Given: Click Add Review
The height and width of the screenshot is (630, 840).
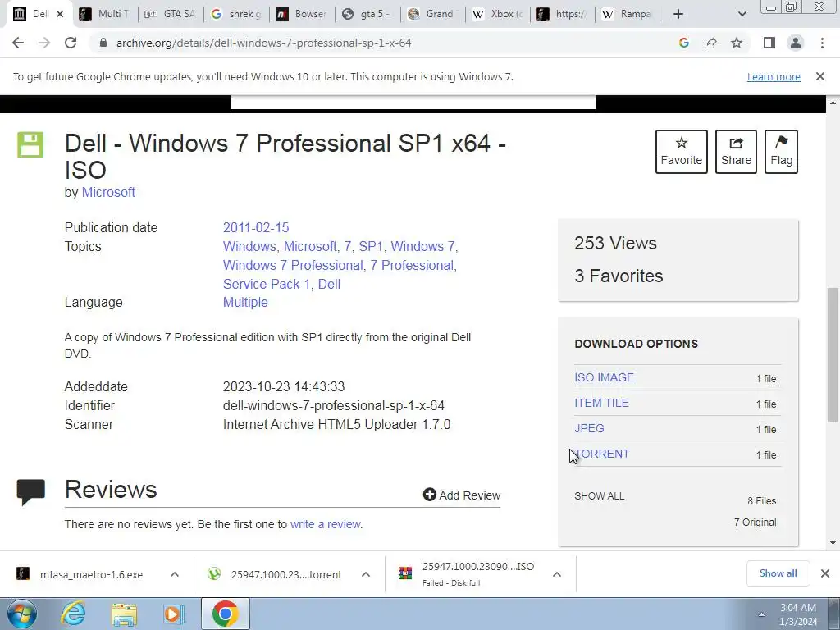Looking at the screenshot, I should [x=461, y=495].
